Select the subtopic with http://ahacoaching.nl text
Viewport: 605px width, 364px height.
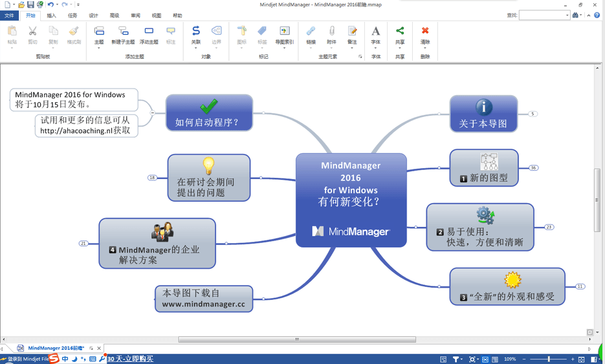click(87, 125)
